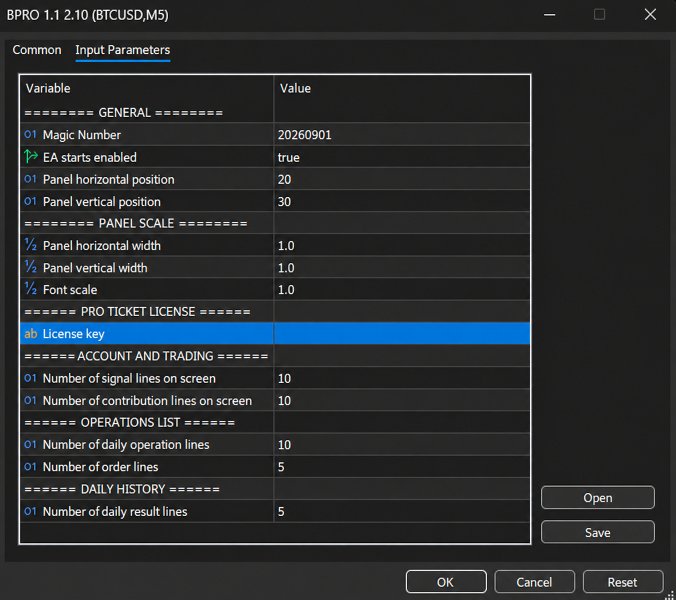The image size is (676, 600).
Task: Click the integer icon beside Number of daily result lines
Action: coord(30,511)
